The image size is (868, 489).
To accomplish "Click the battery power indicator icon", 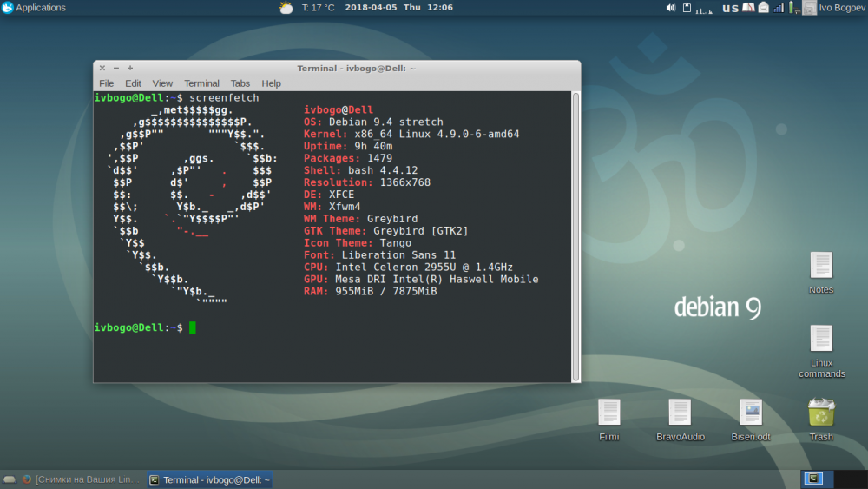I will (x=794, y=8).
